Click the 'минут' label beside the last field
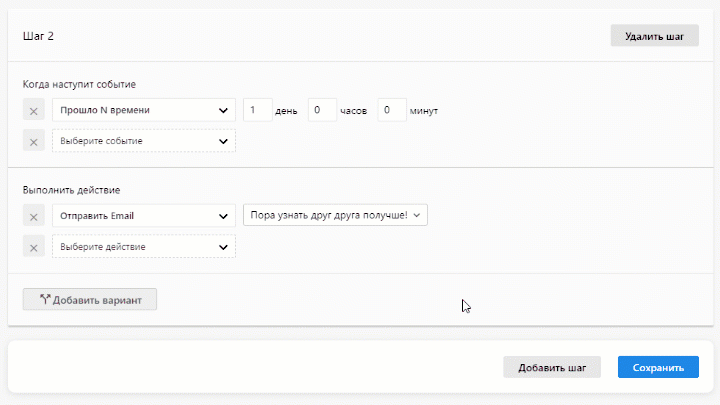 [424, 110]
